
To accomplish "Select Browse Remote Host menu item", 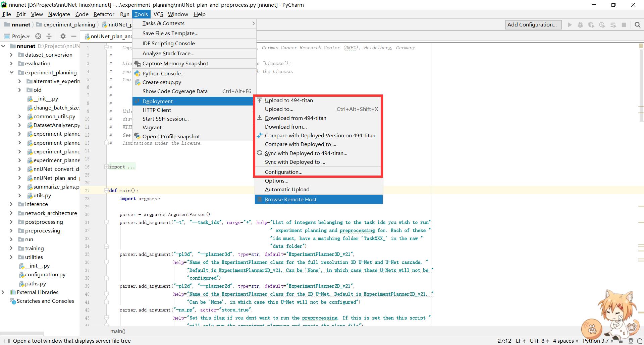I will [x=319, y=199].
